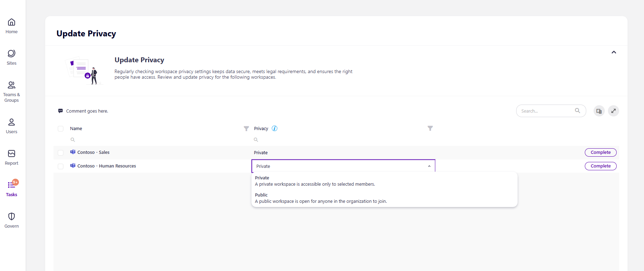644x271 pixels.
Task: Show Privacy column info tooltip
Action: 275,128
